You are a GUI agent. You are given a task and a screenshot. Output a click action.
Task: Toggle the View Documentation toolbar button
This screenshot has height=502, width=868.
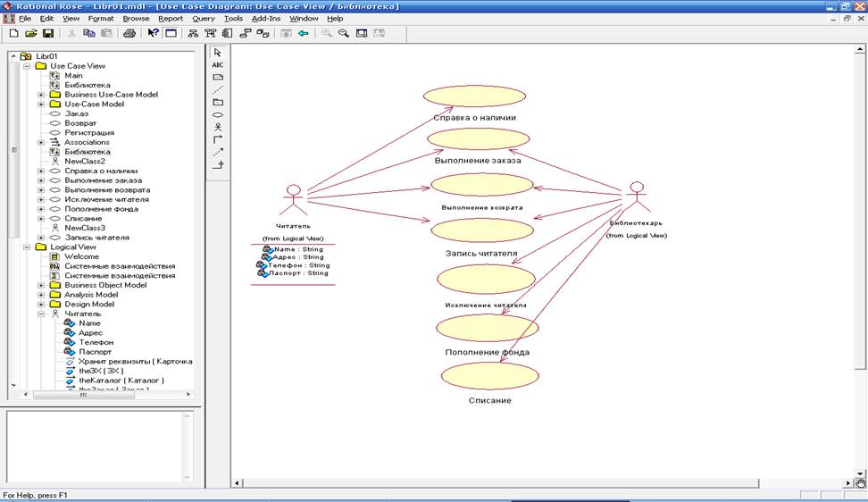[170, 33]
